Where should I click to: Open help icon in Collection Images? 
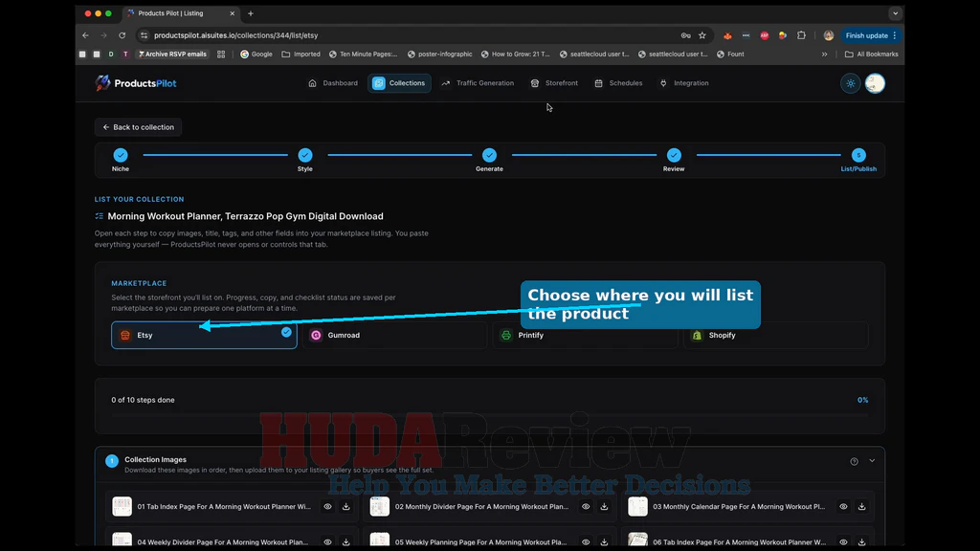pyautogui.click(x=854, y=461)
